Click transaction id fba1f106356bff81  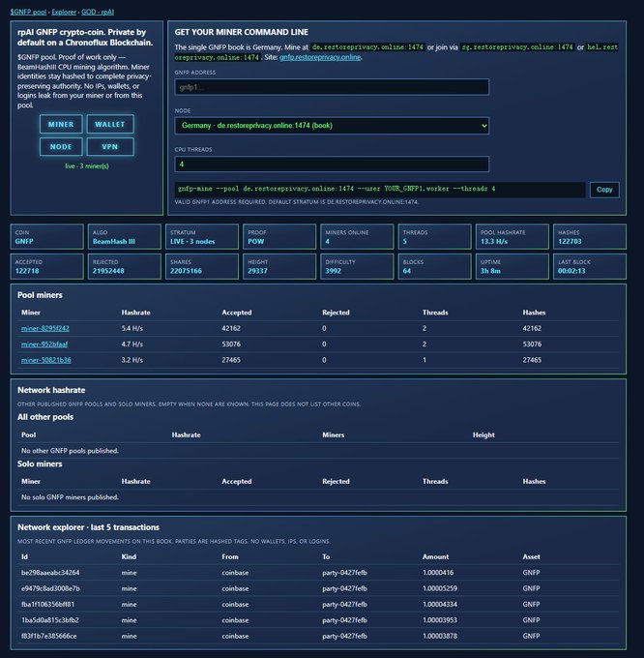click(47, 605)
